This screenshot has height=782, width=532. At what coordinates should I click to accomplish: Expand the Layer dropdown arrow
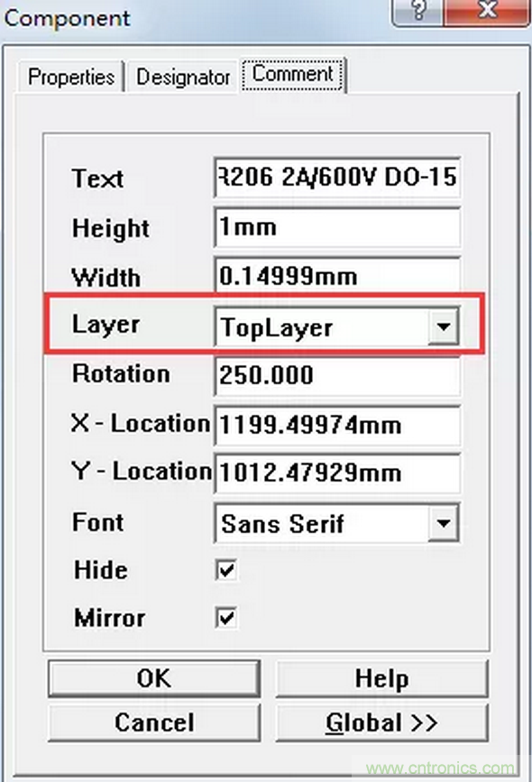click(443, 327)
